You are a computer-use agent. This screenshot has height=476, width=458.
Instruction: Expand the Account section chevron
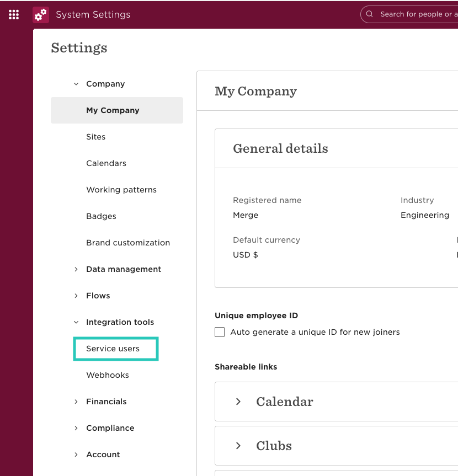(x=76, y=454)
